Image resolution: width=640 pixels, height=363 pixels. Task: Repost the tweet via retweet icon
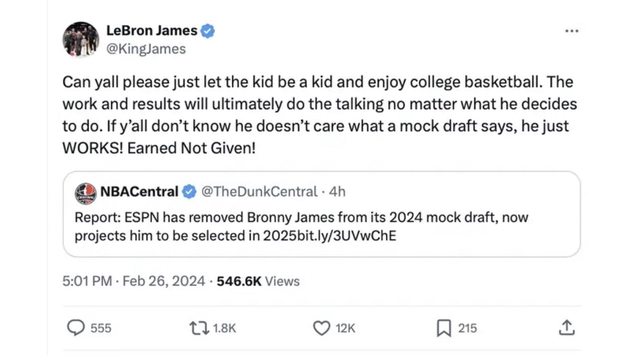[x=199, y=328]
